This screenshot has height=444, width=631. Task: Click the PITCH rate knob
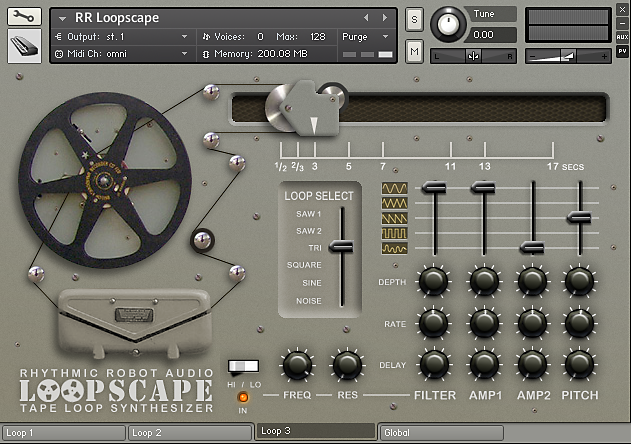[579, 323]
